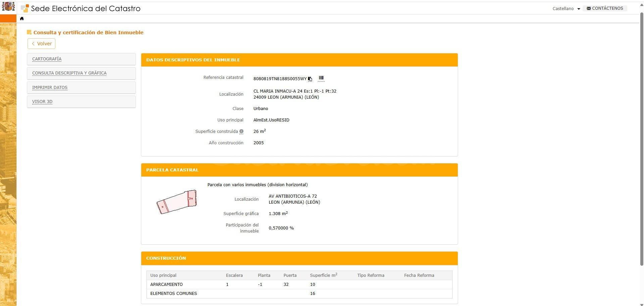Click the participation value 0,570000 %
The height and width of the screenshot is (306, 644).
tap(281, 228)
